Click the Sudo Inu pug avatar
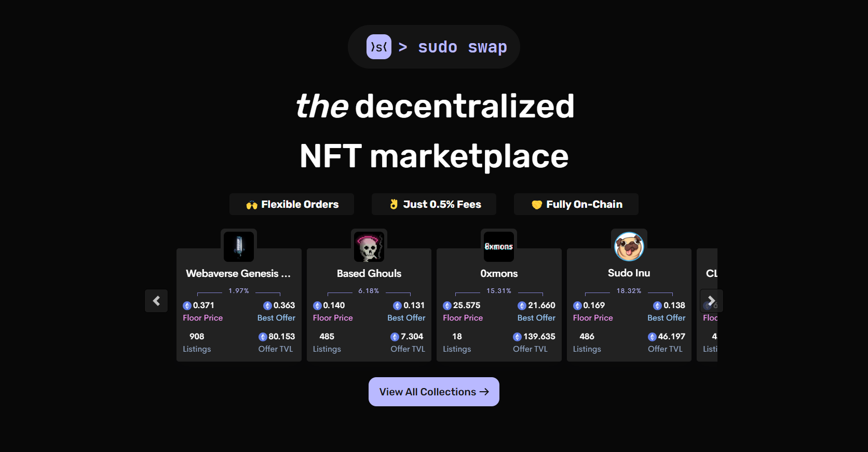Viewport: 868px width, 452px height. click(629, 246)
